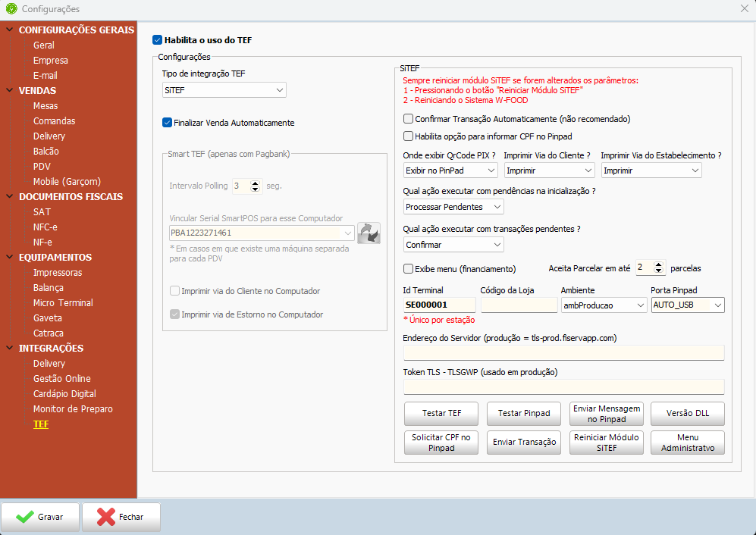Click the Endereço do Servidor field
Screen dimensions: 756x535
(563, 353)
